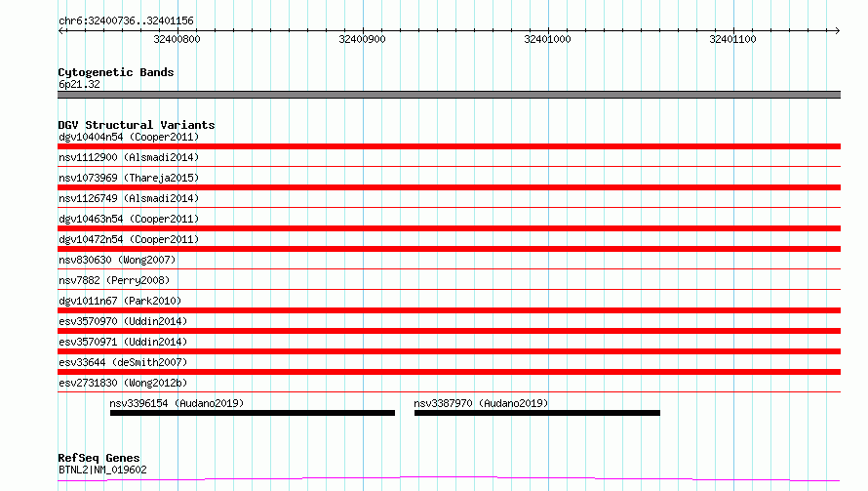This screenshot has width=868, height=491.
Task: Click the right arrow of the ruler
Action: [837, 30]
